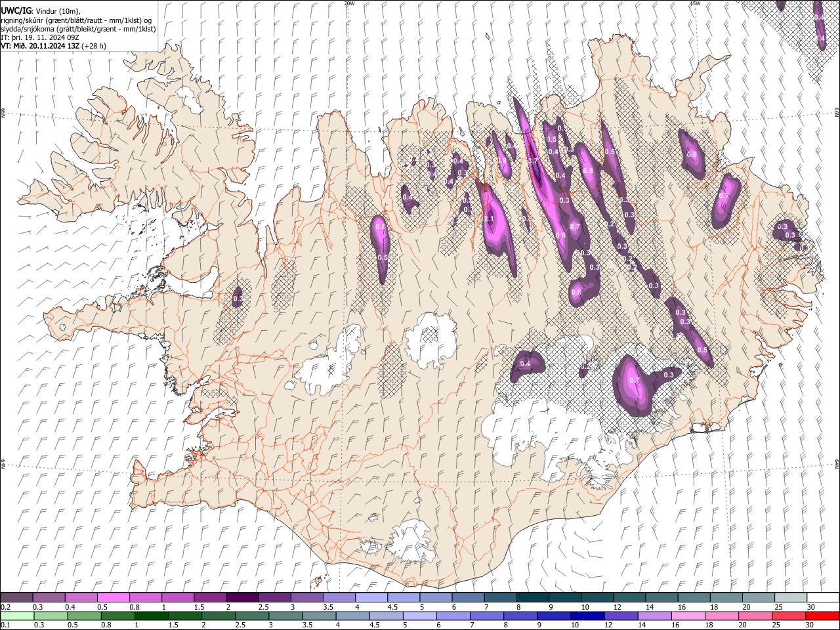Click the white last swatch of the upper legend row
This screenshot has width=840, height=630.
point(822,597)
